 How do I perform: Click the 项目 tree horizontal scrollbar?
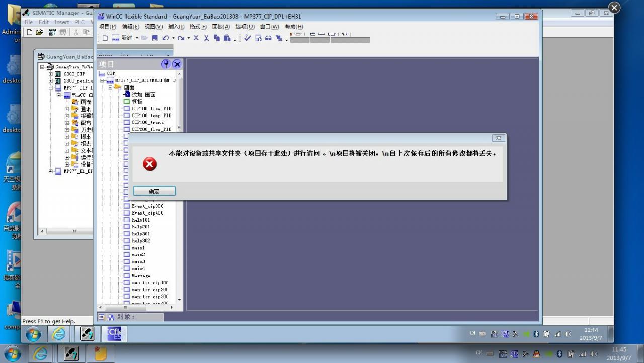pos(136,307)
